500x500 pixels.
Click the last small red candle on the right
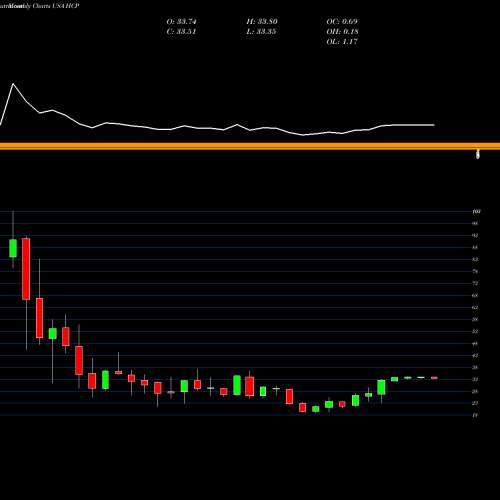point(434,378)
